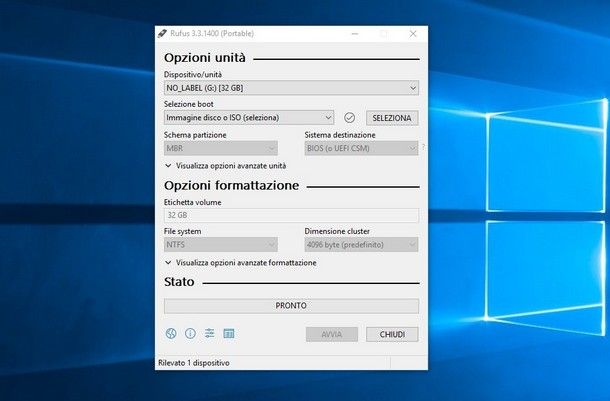Minimize the Rufus window
Viewport: 610px width, 401px height.
[x=355, y=34]
